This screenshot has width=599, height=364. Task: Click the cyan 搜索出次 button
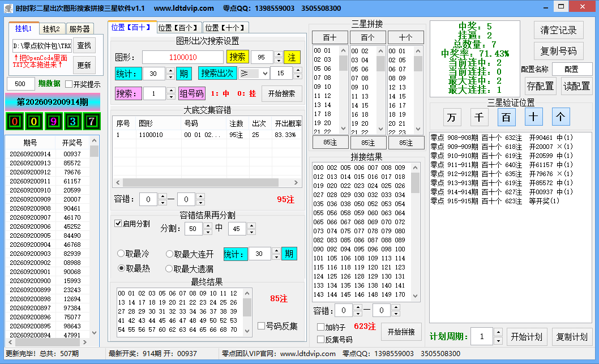[217, 74]
